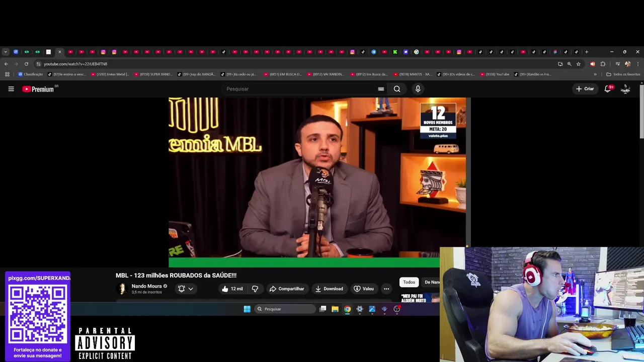This screenshot has width=644, height=362.
Task: Open the Todos os favoritos folder
Action: point(623,74)
